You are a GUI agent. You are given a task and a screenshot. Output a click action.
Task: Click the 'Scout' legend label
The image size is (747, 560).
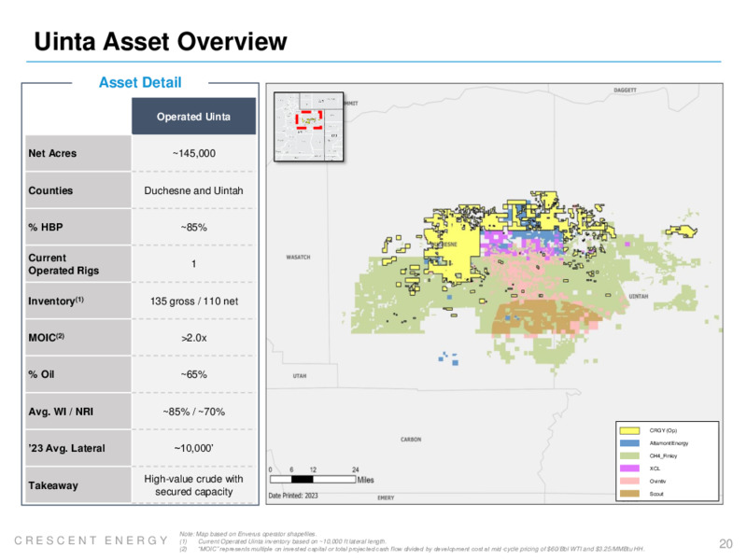pyautogui.click(x=656, y=494)
